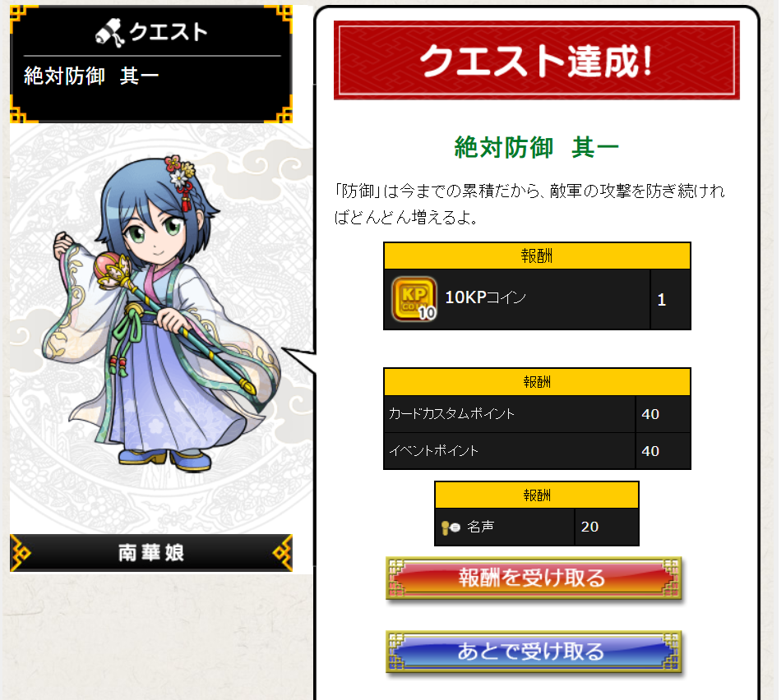Click the quest scroll icon in header

[109, 32]
